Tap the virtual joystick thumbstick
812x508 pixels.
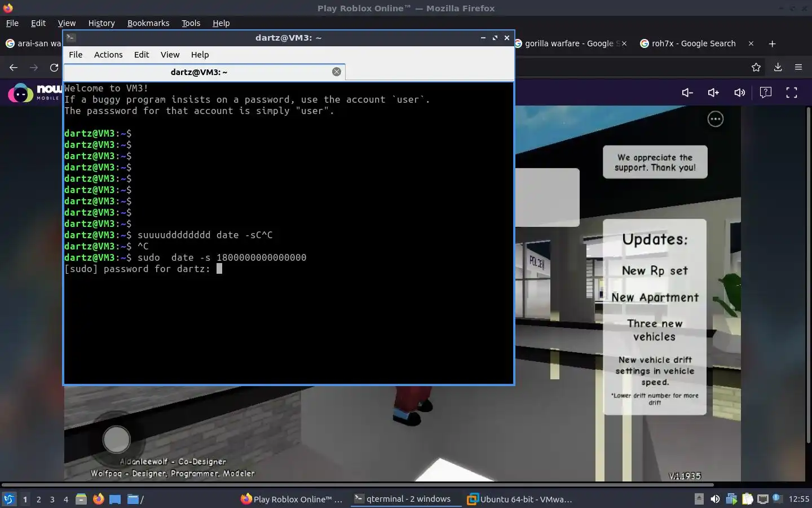click(116, 439)
